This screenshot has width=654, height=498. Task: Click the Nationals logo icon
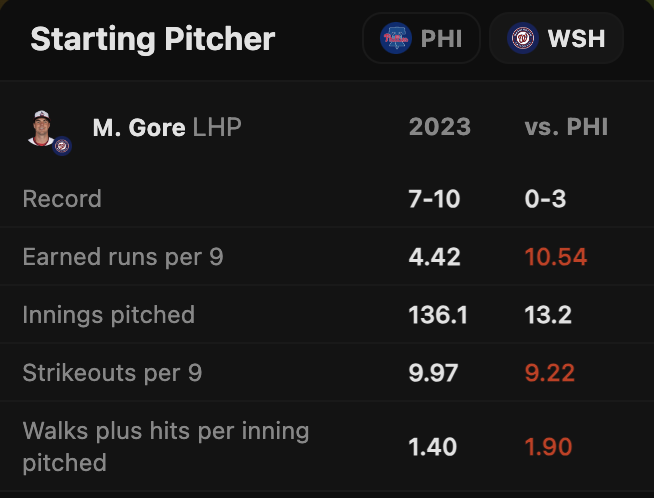[x=522, y=39]
